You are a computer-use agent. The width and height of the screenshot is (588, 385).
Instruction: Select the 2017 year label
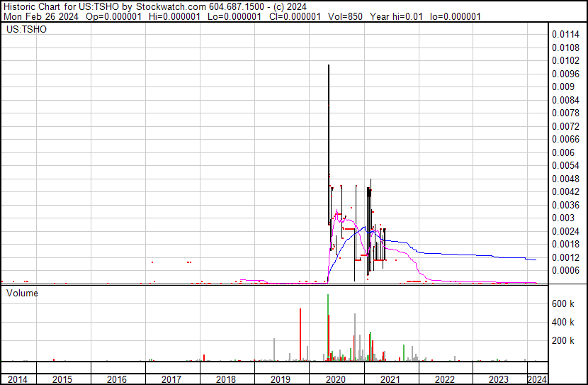[x=171, y=379]
